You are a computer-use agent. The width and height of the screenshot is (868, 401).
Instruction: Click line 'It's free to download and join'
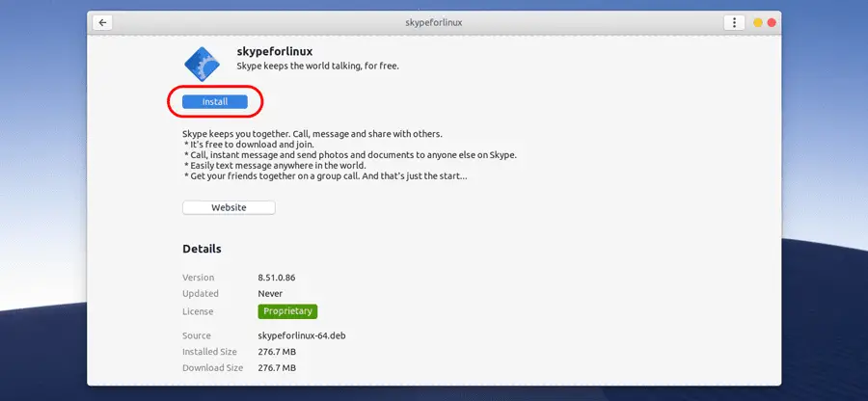pos(249,145)
